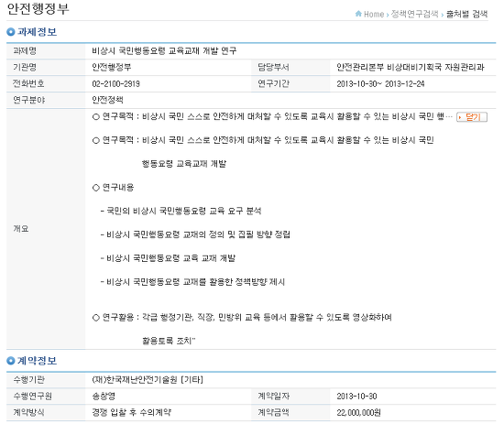Select line 비상시 국민행동요령 교육 교재 개발
Screen dimensions: 504x424
tap(168, 258)
